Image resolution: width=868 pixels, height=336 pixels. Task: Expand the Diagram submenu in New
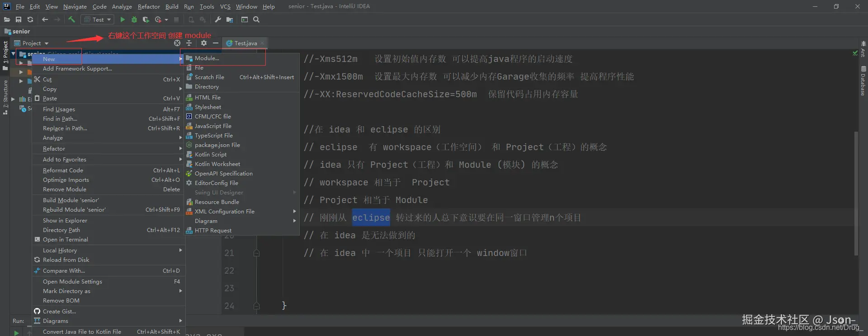point(241,221)
